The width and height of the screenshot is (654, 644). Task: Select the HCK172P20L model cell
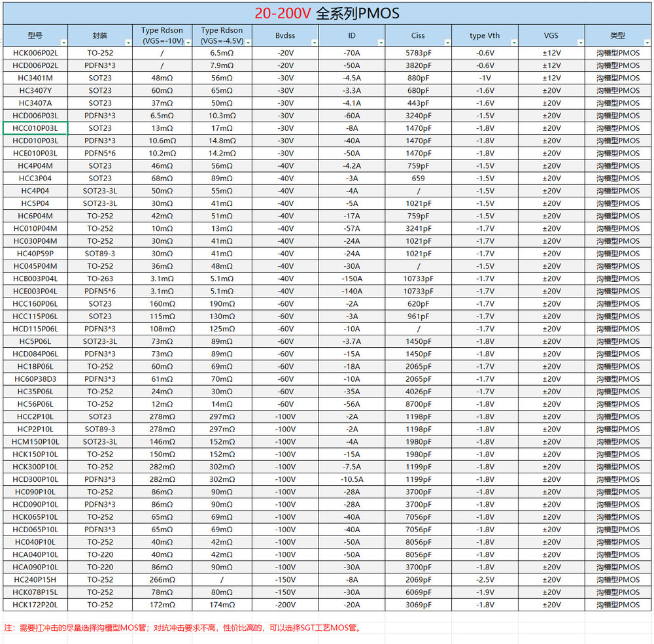[35, 605]
